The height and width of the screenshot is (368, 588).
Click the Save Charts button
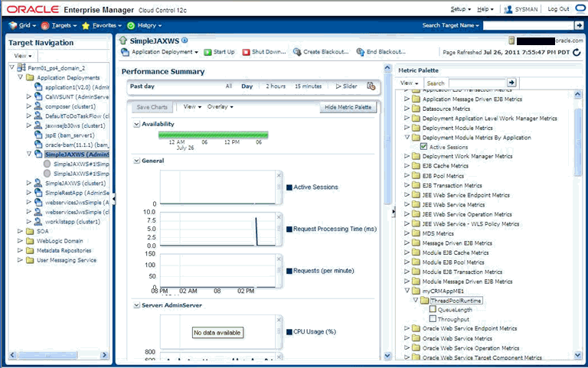(x=152, y=107)
